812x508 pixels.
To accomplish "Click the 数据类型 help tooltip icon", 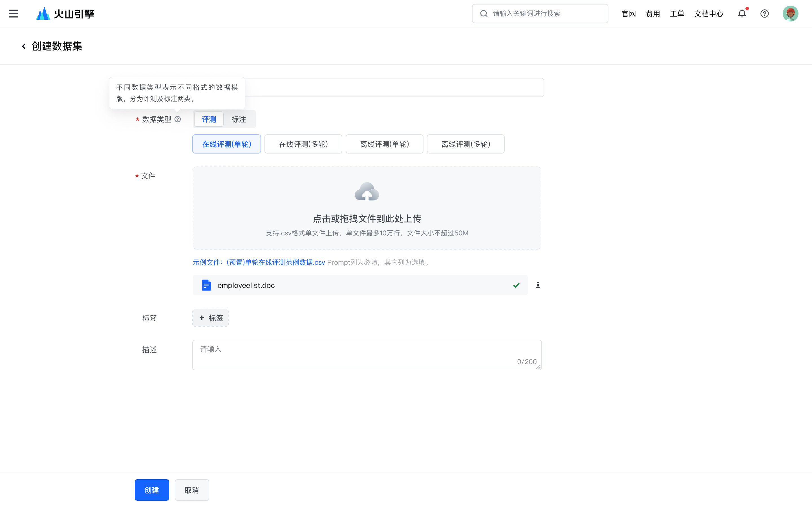I will click(x=178, y=119).
